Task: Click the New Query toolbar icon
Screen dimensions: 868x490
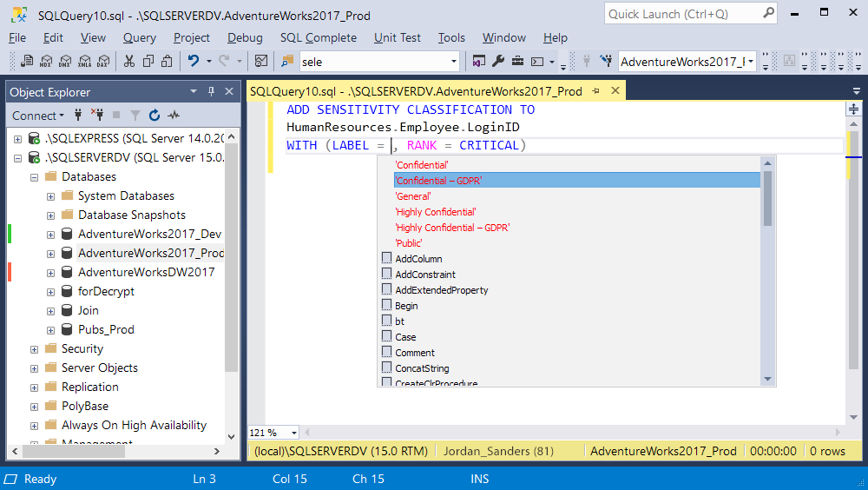Action: [x=27, y=61]
